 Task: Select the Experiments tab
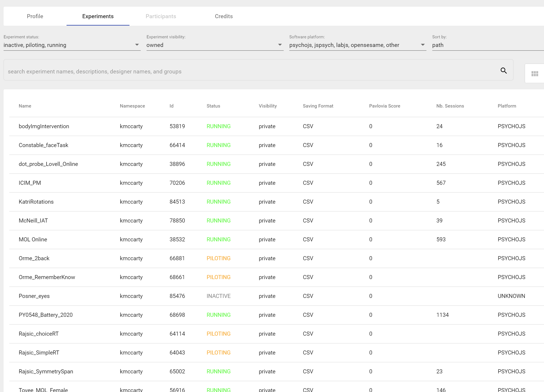pyautogui.click(x=98, y=16)
